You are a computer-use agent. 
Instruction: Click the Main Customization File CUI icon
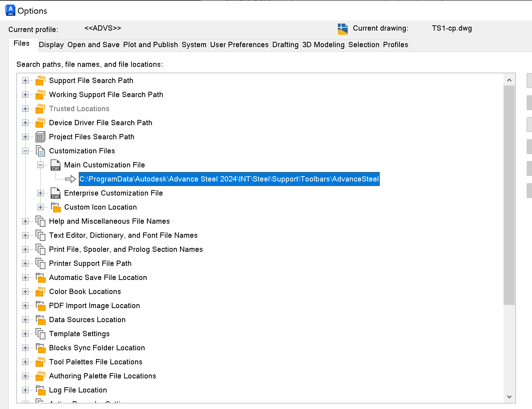click(x=56, y=165)
